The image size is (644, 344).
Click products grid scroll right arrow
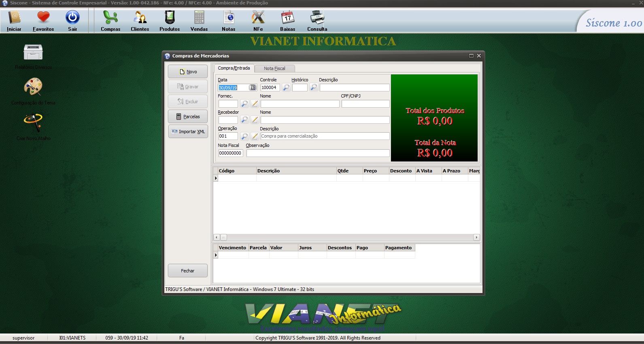[x=476, y=237]
